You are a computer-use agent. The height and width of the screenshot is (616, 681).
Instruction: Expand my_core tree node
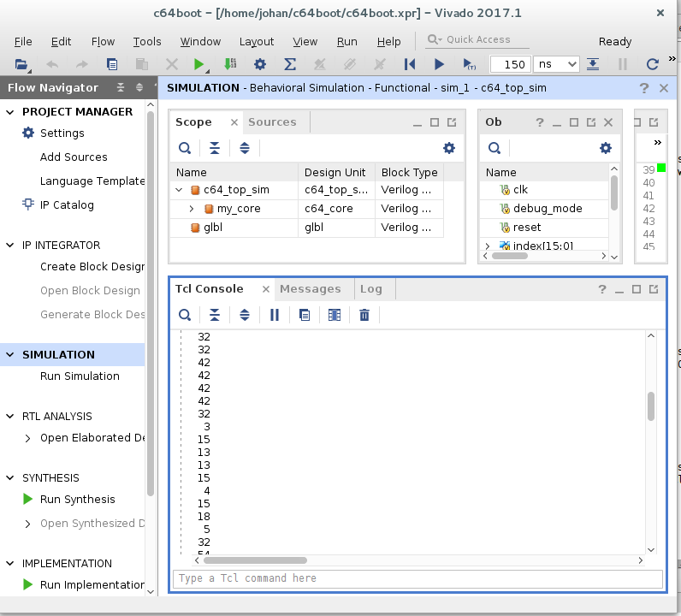(192, 209)
